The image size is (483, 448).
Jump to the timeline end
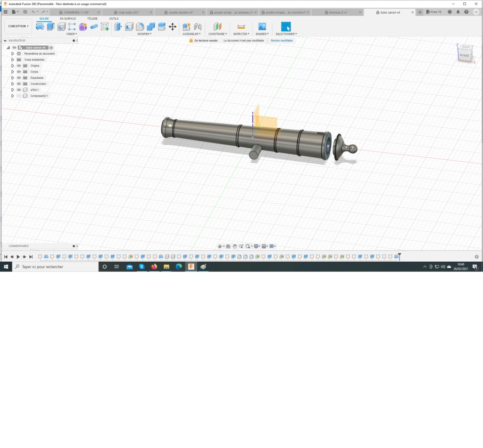31,257
